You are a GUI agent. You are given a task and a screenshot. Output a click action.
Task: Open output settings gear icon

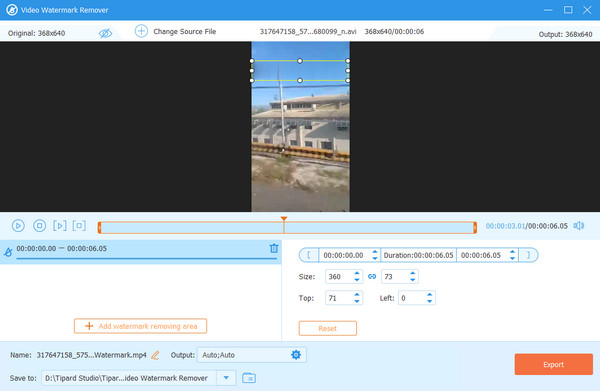pyautogui.click(x=296, y=355)
